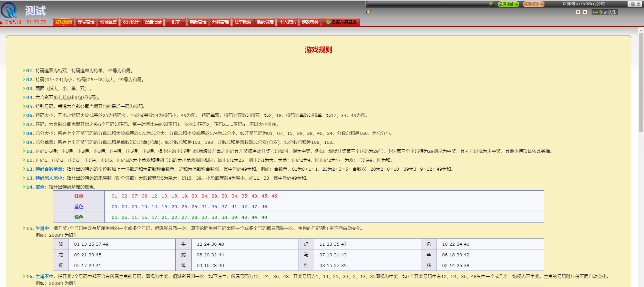The height and width of the screenshot is (287, 644).
Task: Click the 游戏规则 page heading
Action: (x=318, y=50)
